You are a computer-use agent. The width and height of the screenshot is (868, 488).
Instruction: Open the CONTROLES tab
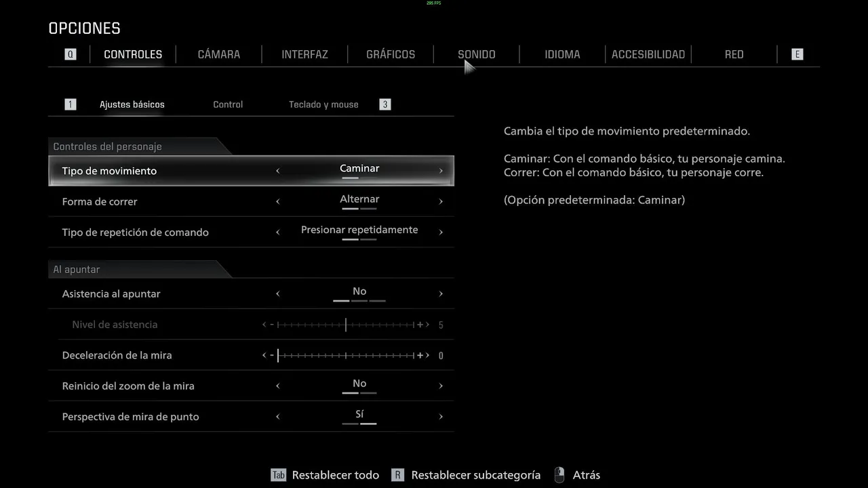click(x=133, y=54)
